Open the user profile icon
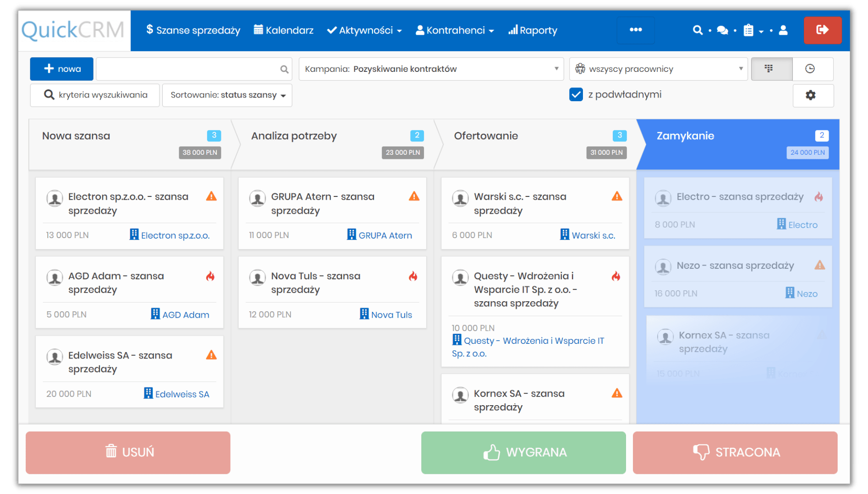 click(x=783, y=30)
